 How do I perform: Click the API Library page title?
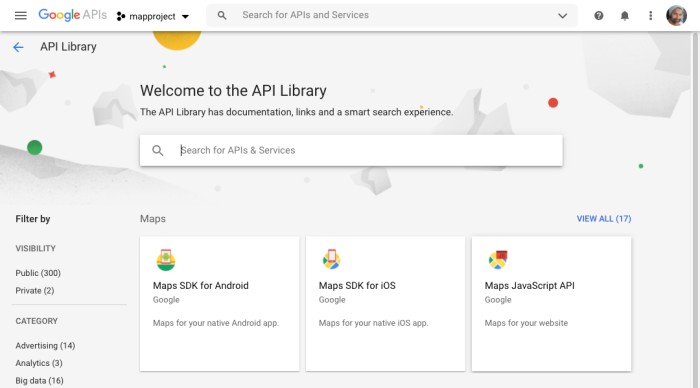click(68, 47)
